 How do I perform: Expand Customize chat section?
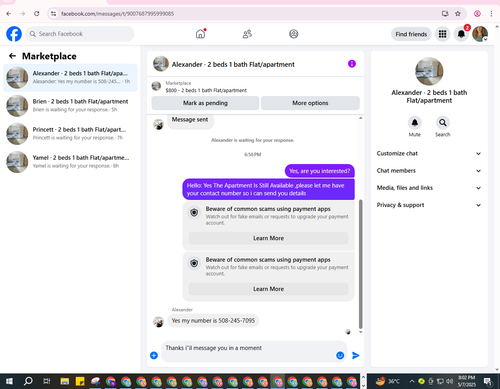[429, 154]
